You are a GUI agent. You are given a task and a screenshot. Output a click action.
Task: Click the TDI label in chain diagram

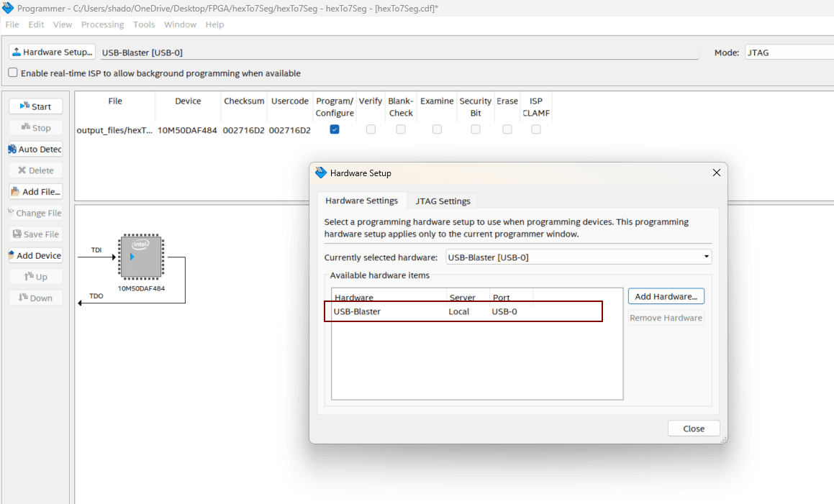(96, 250)
